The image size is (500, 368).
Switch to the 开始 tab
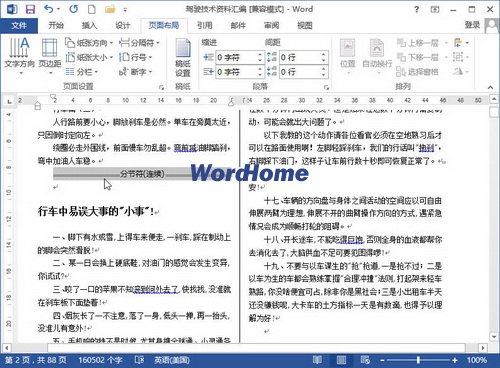(x=56, y=25)
